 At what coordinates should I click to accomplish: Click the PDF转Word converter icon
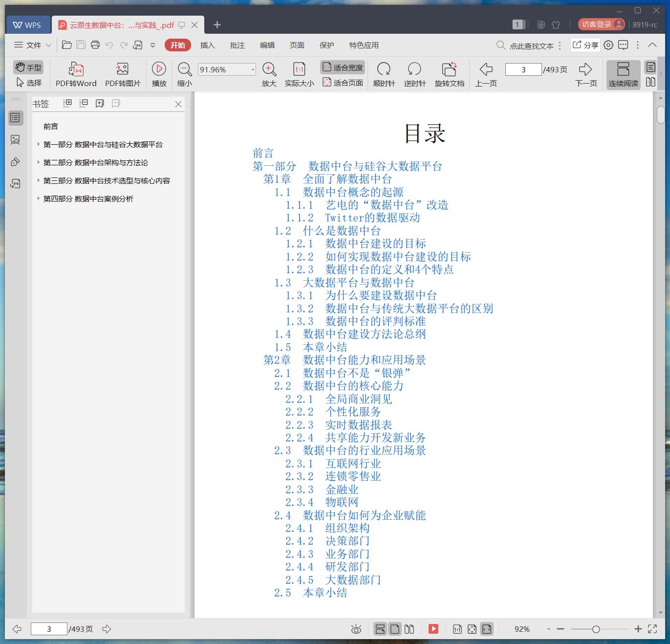click(x=76, y=69)
